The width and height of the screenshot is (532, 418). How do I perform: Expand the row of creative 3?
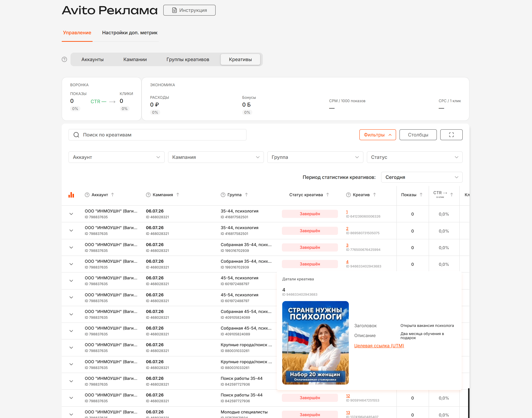point(71,247)
